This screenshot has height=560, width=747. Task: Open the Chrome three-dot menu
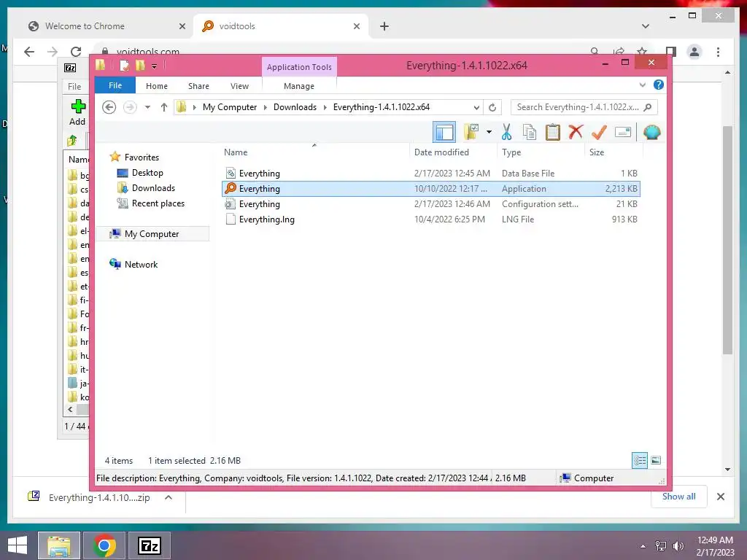718,52
